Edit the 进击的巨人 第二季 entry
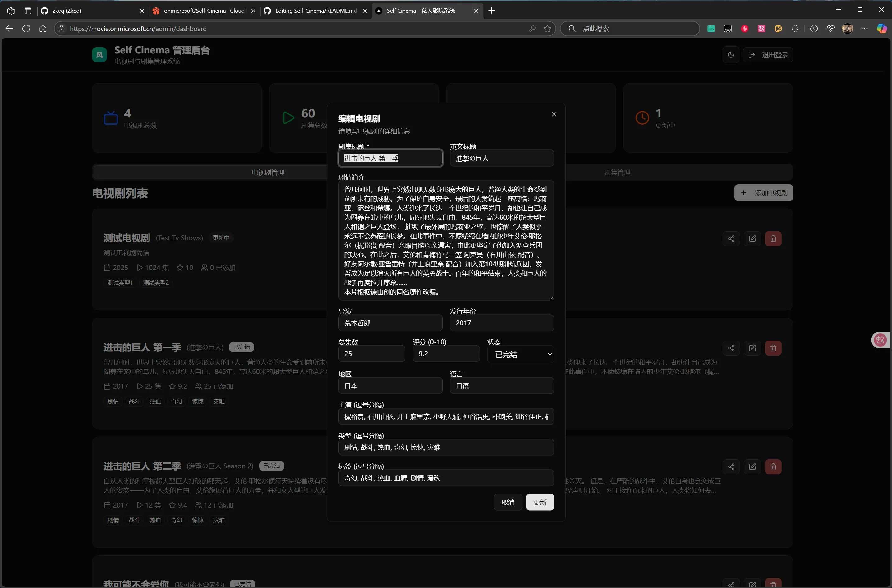 (752, 467)
